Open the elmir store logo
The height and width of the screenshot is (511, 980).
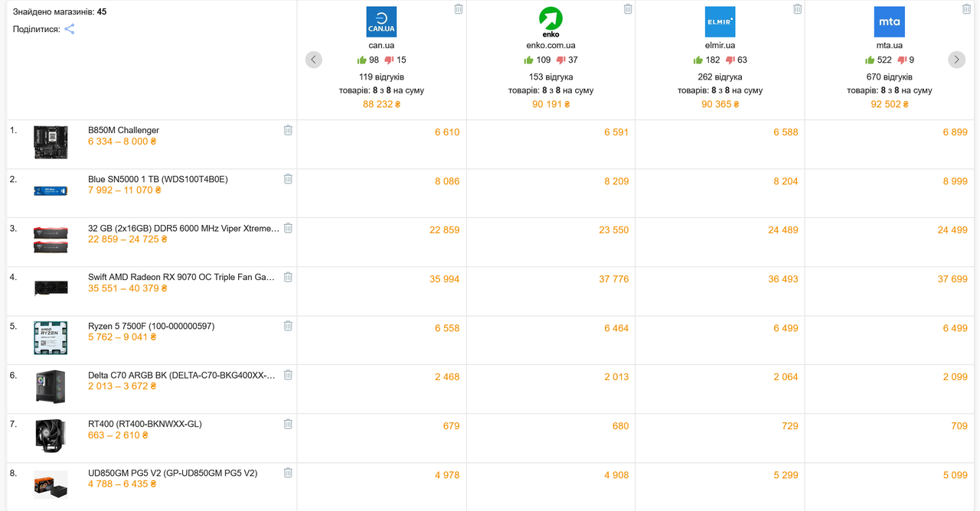720,22
